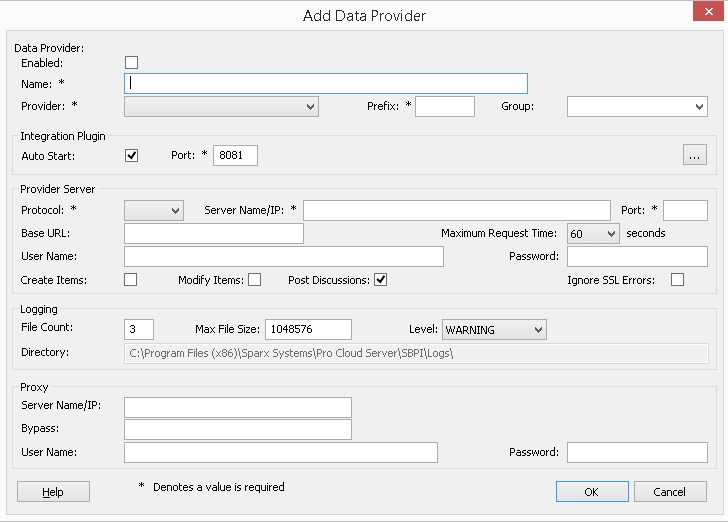
Task: Click into the Name text field
Action: (326, 83)
